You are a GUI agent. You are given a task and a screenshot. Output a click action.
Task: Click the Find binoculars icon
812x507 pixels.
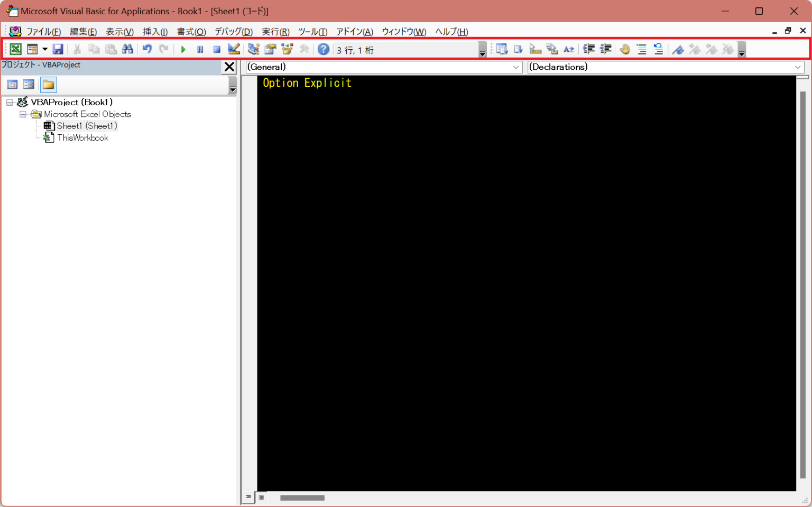point(127,49)
